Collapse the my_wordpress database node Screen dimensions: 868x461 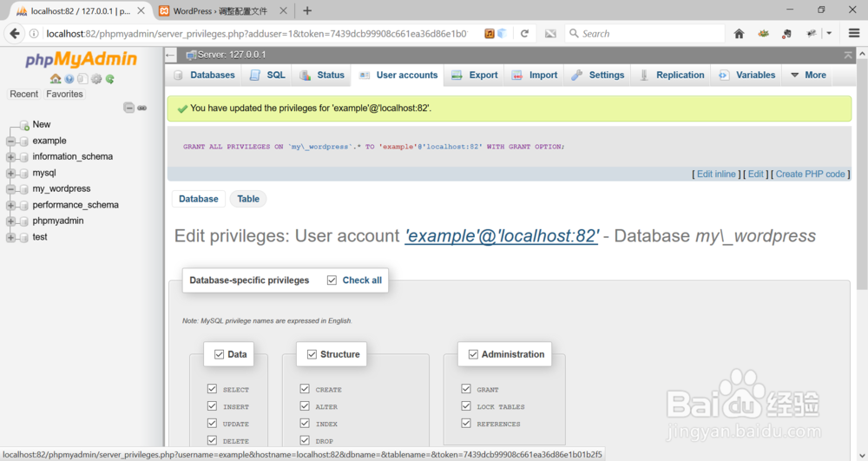pyautogui.click(x=10, y=189)
